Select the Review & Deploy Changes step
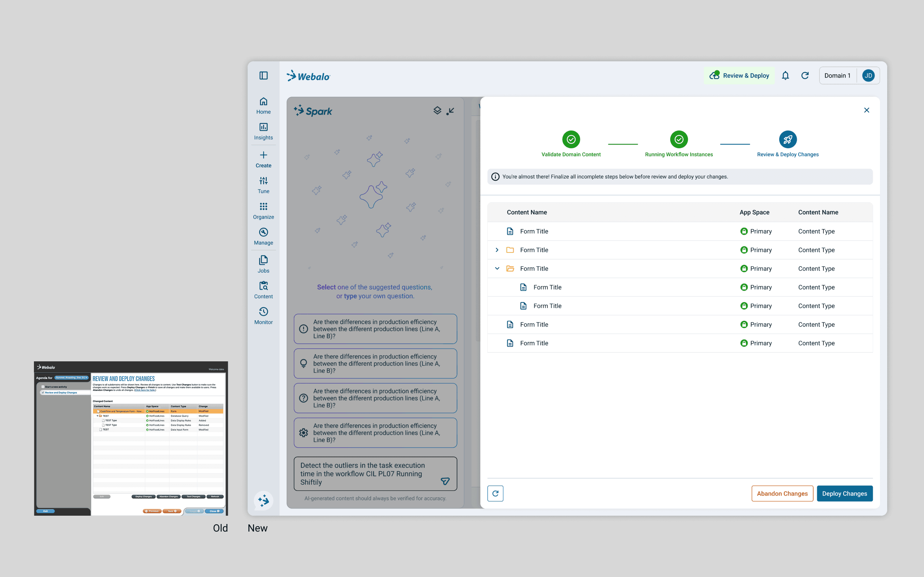This screenshot has width=924, height=577. point(787,140)
